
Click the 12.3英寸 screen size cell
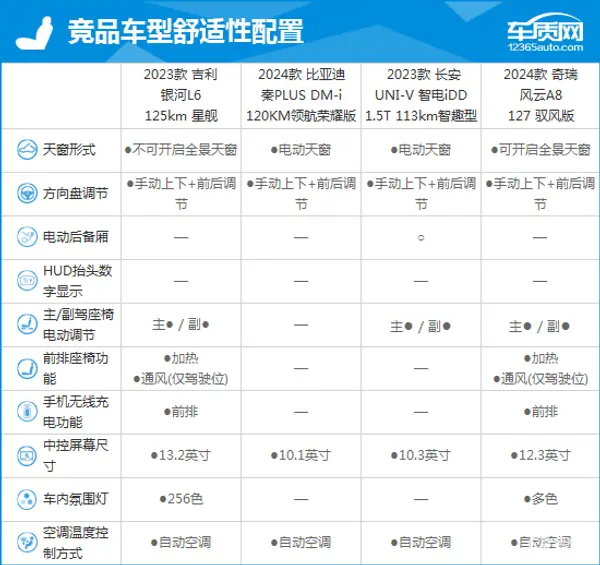coord(541,455)
